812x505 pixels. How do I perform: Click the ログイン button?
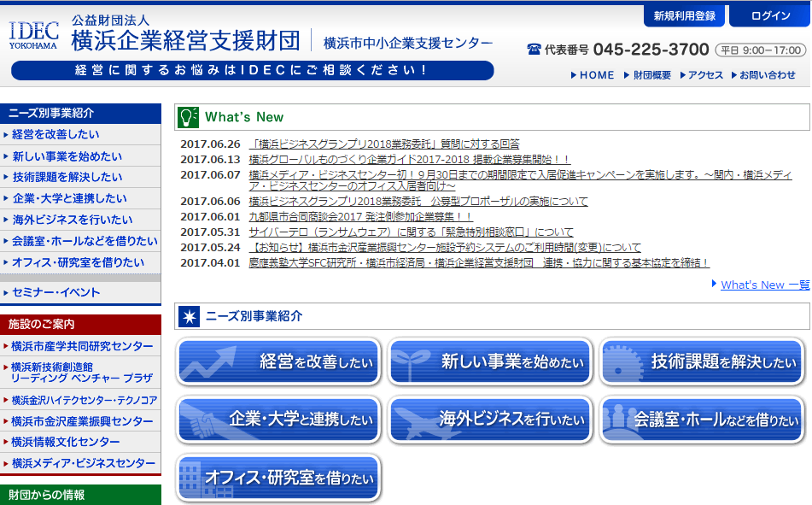tap(769, 15)
